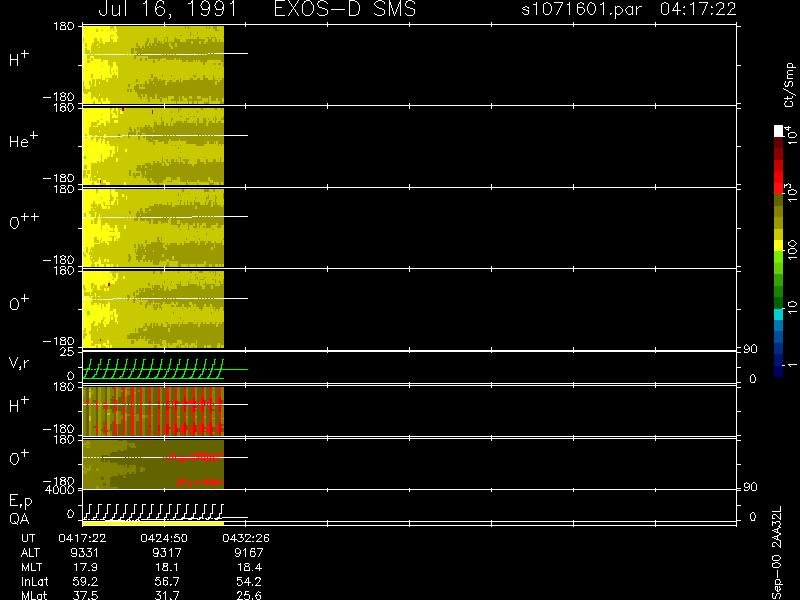Pick the cyan segment of the color bar
The width and height of the screenshot is (800, 600).
(x=779, y=314)
